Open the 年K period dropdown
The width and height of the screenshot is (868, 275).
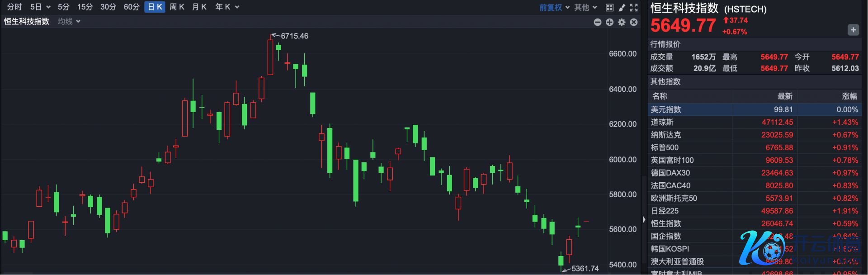click(227, 7)
